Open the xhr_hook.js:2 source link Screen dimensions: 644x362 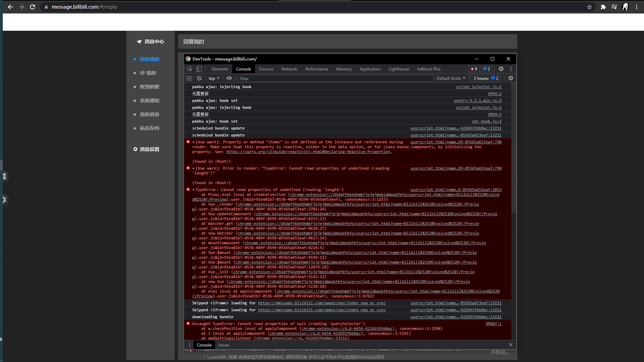click(487, 122)
